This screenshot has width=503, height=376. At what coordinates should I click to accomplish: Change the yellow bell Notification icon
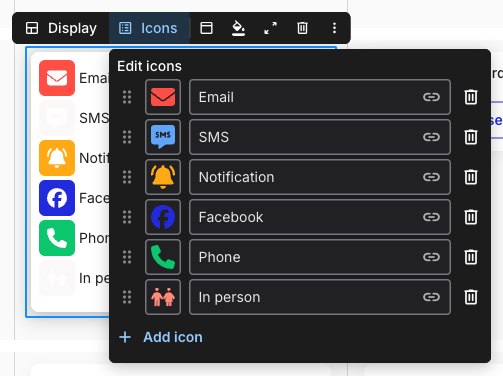163,177
